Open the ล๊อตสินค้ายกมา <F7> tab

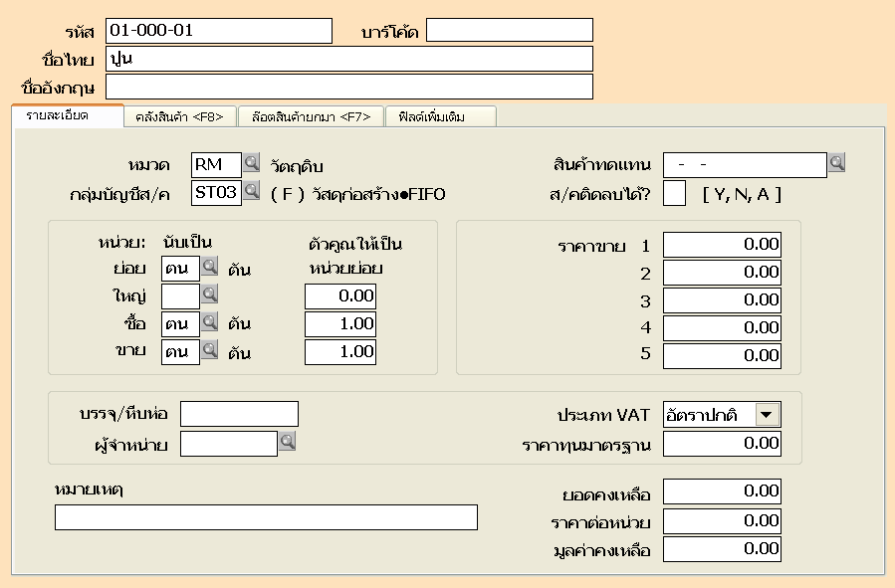coord(311,117)
